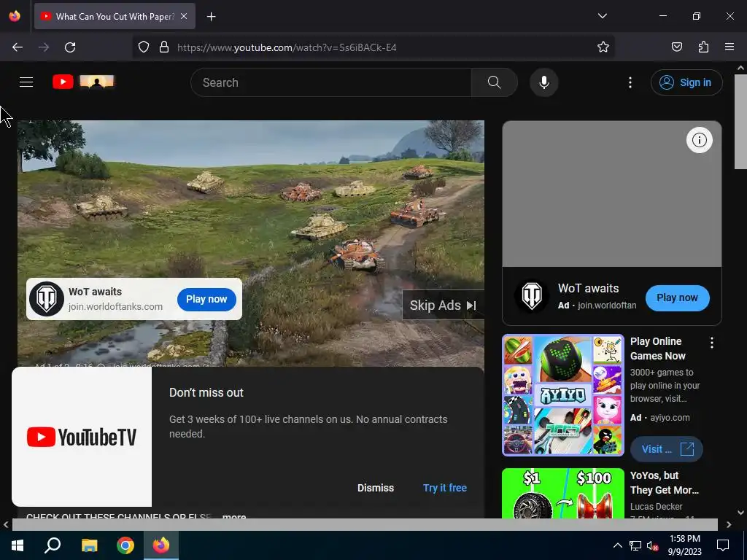Click the URL address bar
The height and width of the screenshot is (560, 747).
pyautogui.click(x=373, y=47)
